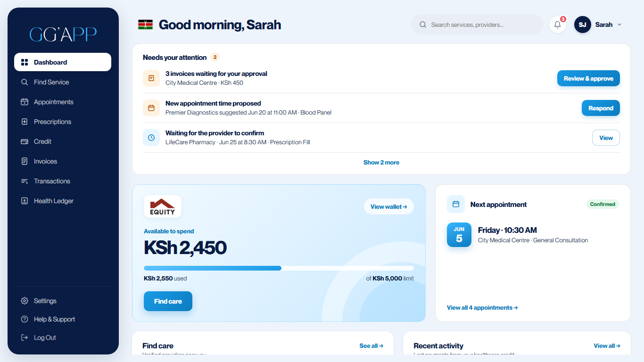644x362 pixels.
Task: Click View all in Recent activity section
Action: [x=607, y=346]
